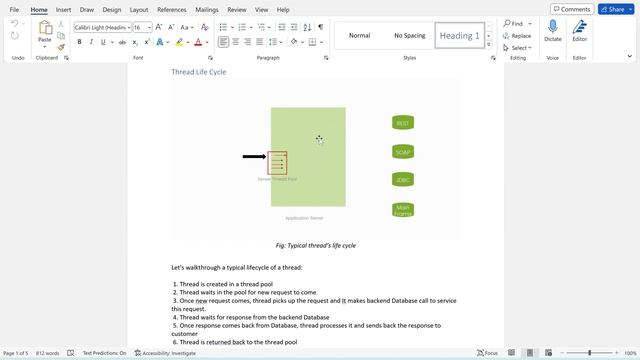
Task: Shrink font size icon
Action: click(x=171, y=27)
